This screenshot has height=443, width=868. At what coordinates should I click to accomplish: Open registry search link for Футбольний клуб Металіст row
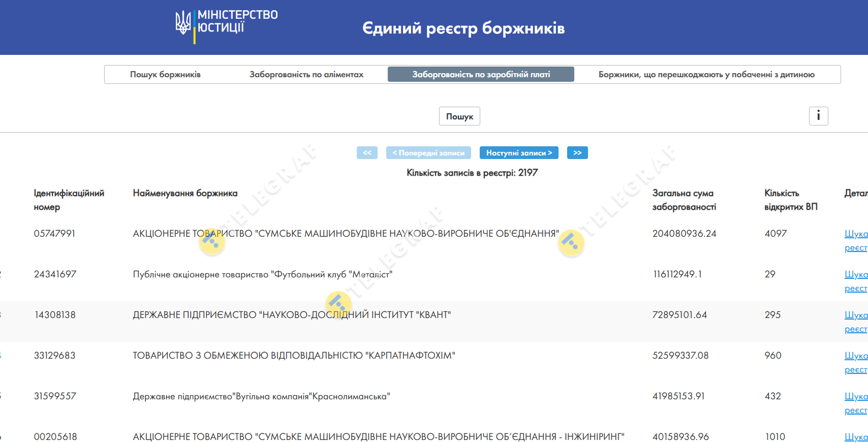[856, 281]
